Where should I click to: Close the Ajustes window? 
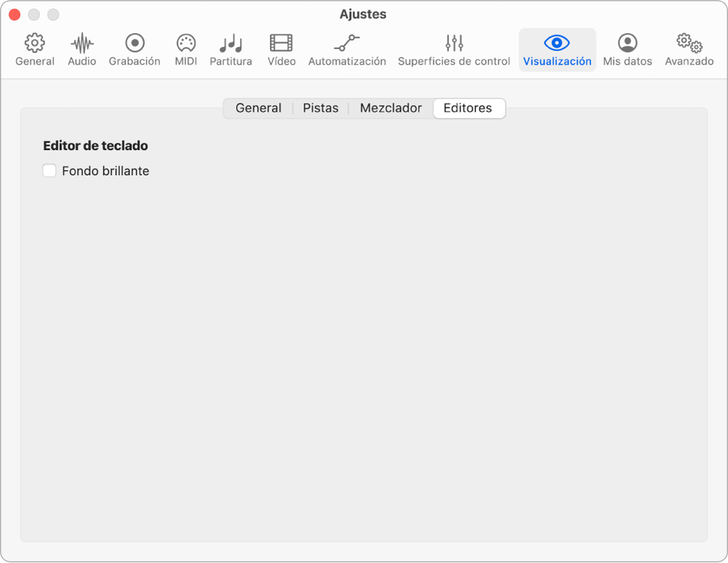15,15
